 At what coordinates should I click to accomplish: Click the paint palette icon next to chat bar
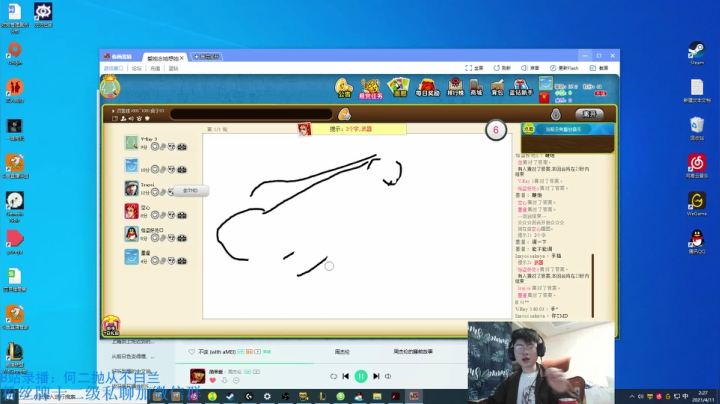[x=344, y=114]
